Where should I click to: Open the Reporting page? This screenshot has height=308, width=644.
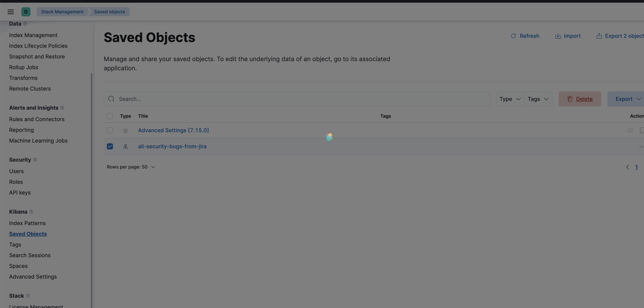22,130
